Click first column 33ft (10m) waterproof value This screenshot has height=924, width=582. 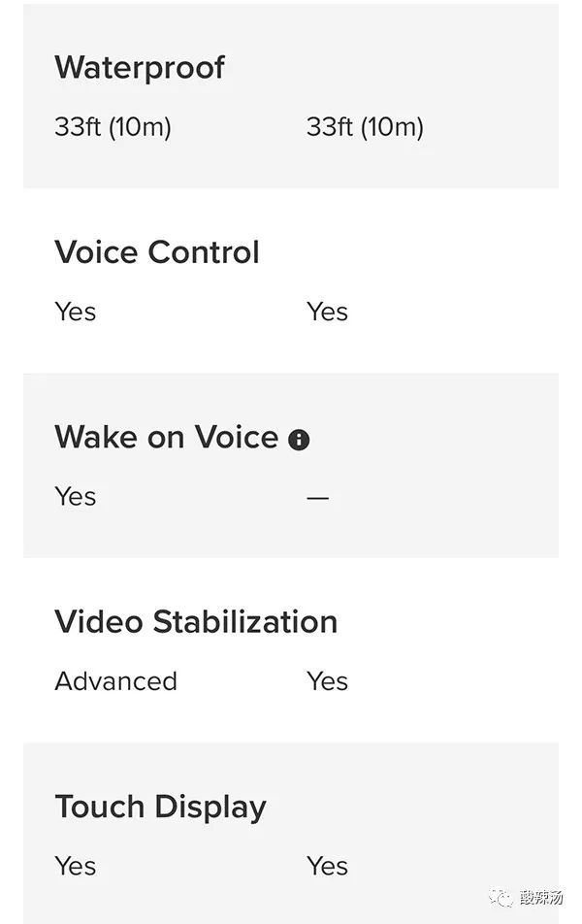(113, 127)
